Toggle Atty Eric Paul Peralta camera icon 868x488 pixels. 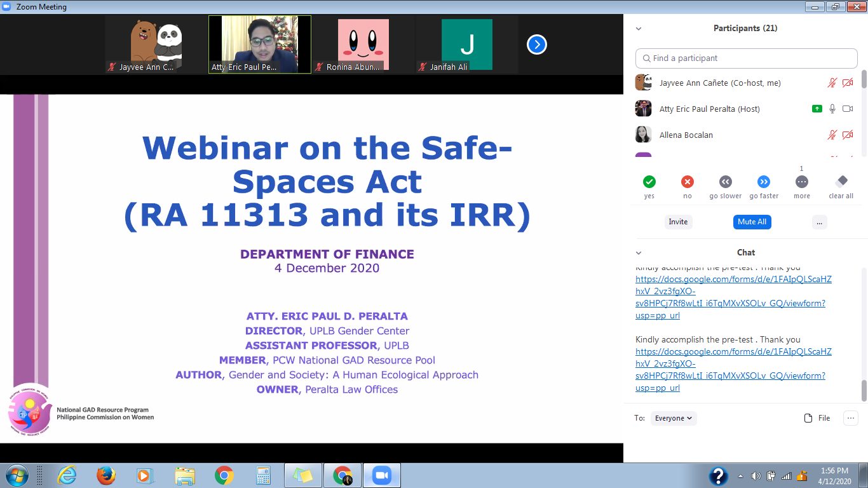(x=848, y=109)
